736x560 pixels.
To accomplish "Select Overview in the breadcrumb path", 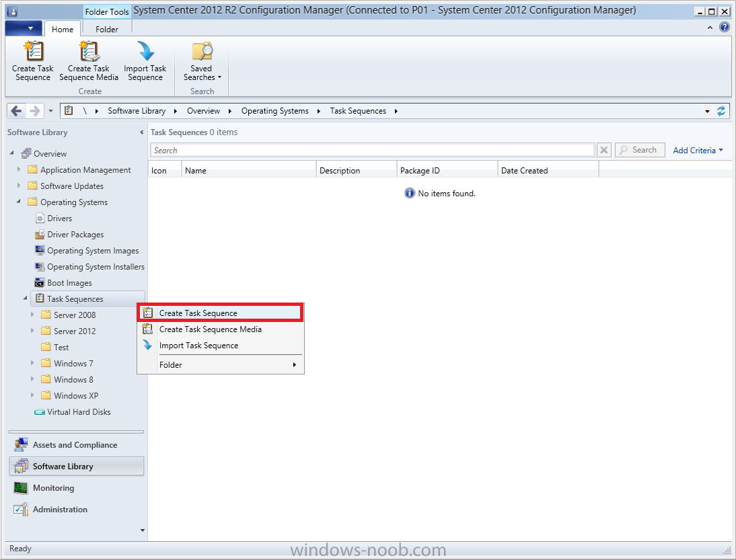I will pyautogui.click(x=203, y=111).
